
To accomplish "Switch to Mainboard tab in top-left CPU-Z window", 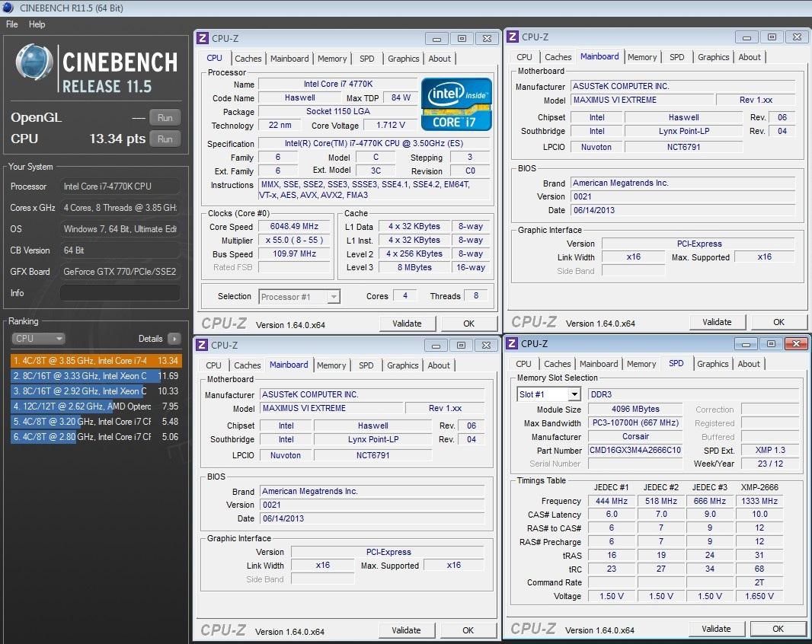I will coord(289,59).
